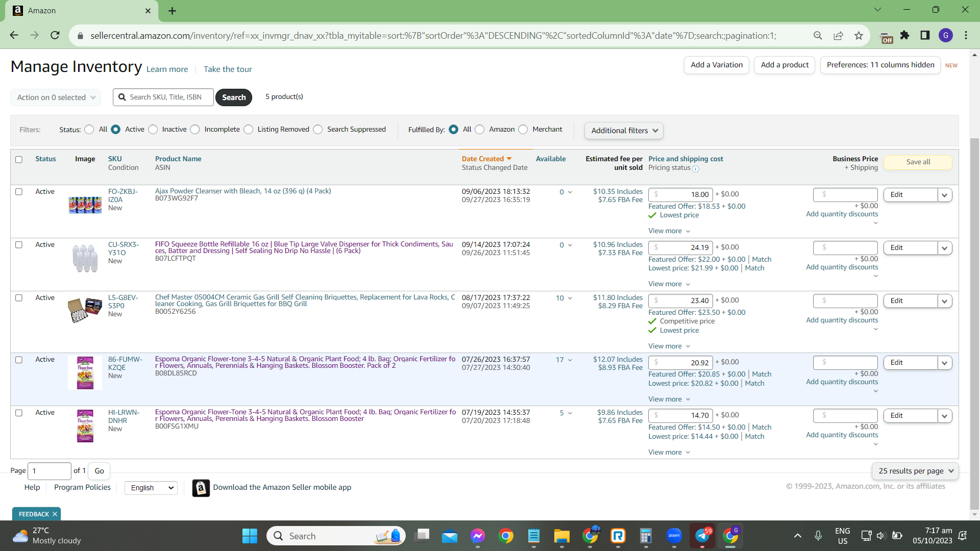Show hidden system tray icons
The width and height of the screenshot is (980, 551).
[797, 536]
